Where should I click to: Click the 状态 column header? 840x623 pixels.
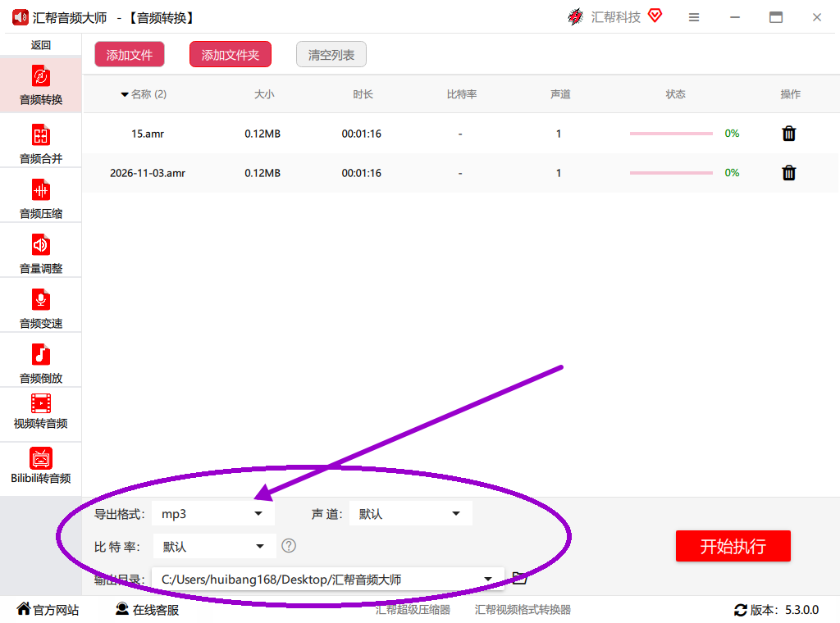675,94
